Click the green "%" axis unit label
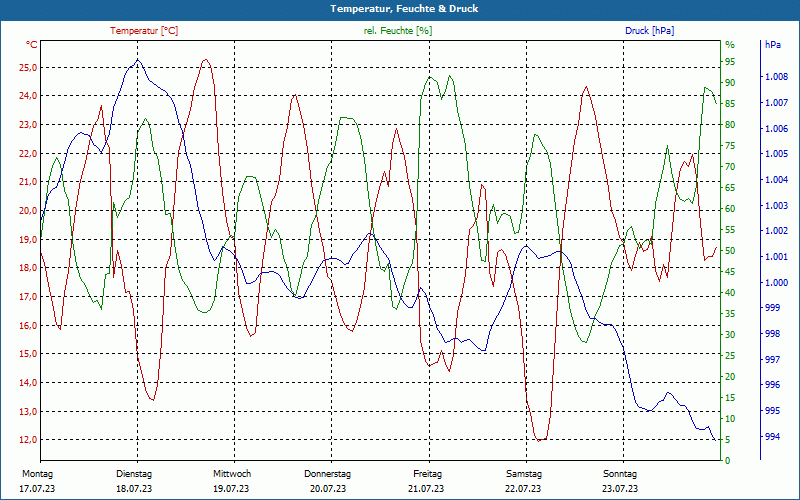Image resolution: width=800 pixels, height=500 pixels. tap(730, 45)
